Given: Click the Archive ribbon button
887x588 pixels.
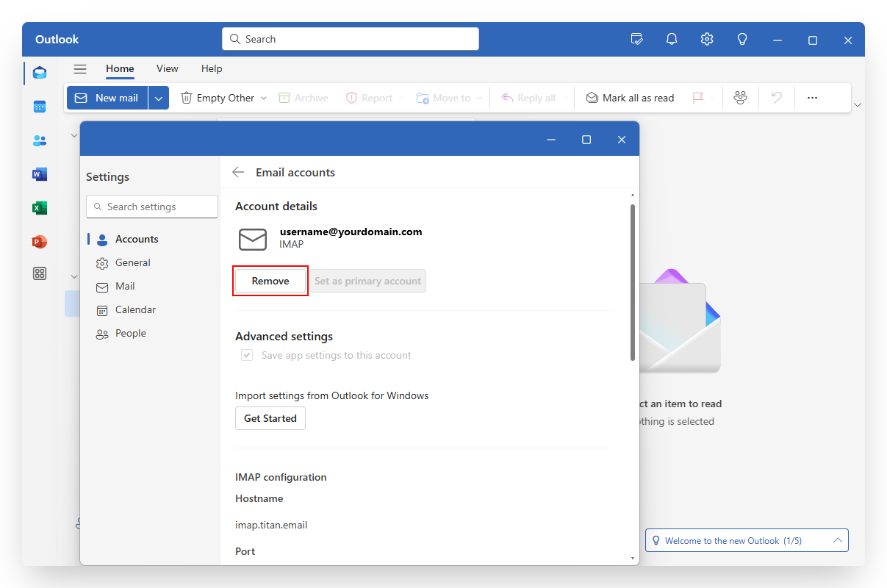Looking at the screenshot, I should pos(304,98).
